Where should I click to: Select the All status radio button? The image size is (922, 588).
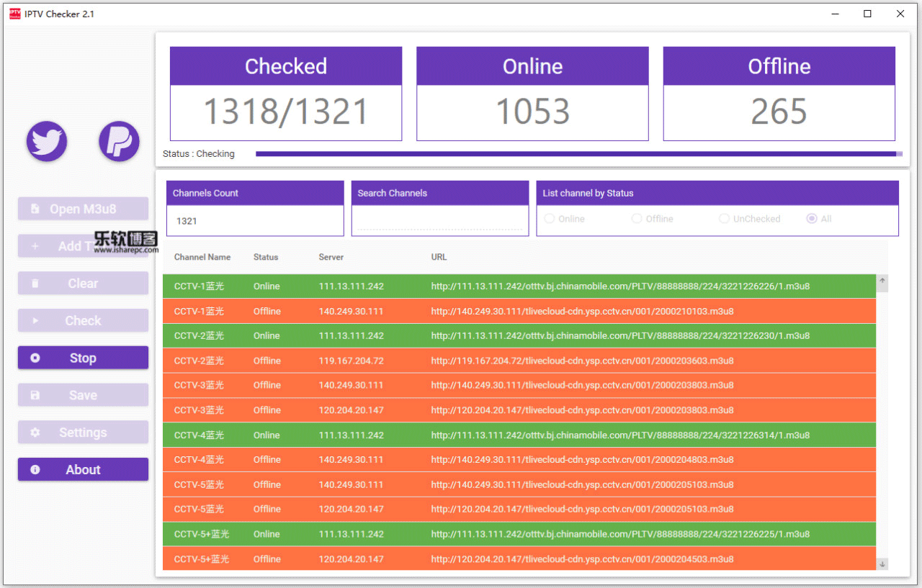click(812, 219)
